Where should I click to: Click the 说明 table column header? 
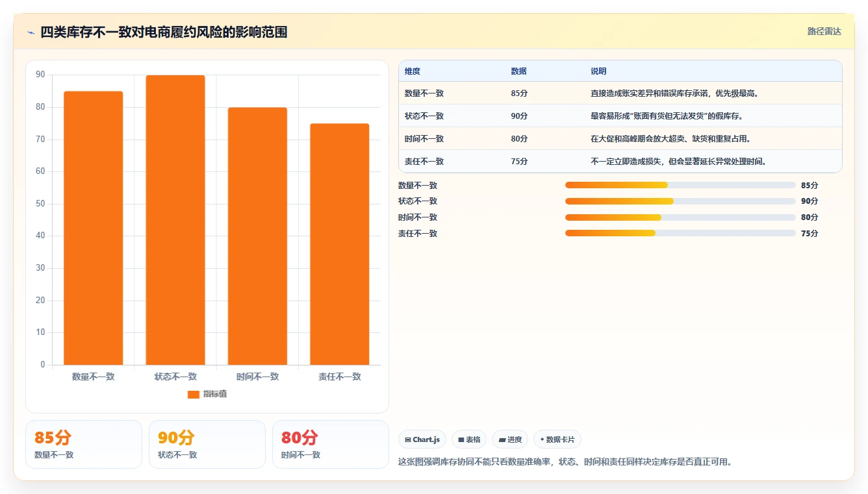tap(598, 71)
